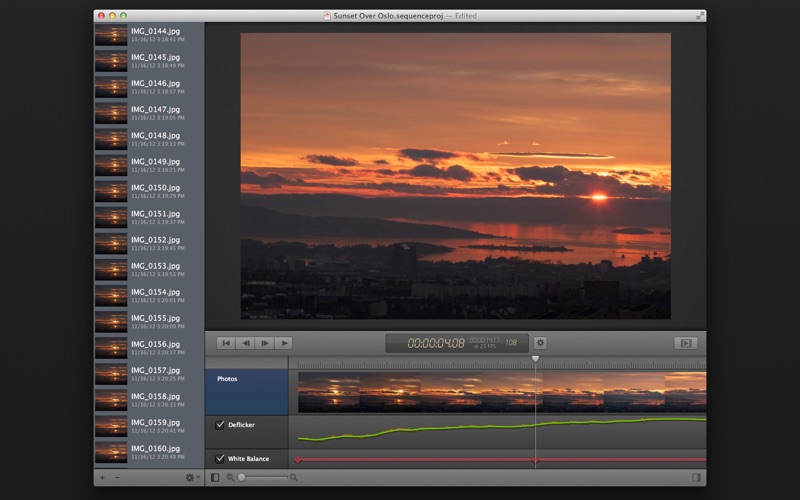Click the zoom out magnifier icon
The width and height of the screenshot is (800, 500).
(x=230, y=478)
